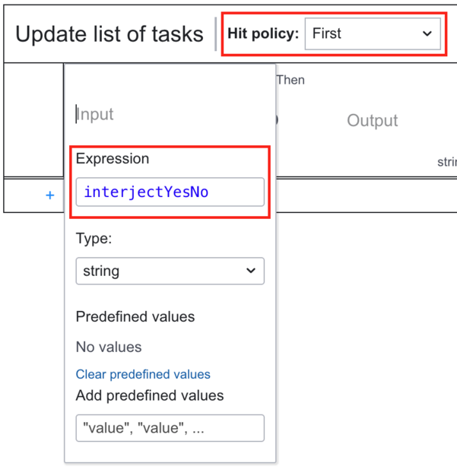This screenshot has width=457, height=476.
Task: Click the blue plus icon to add rule
Action: 49,195
